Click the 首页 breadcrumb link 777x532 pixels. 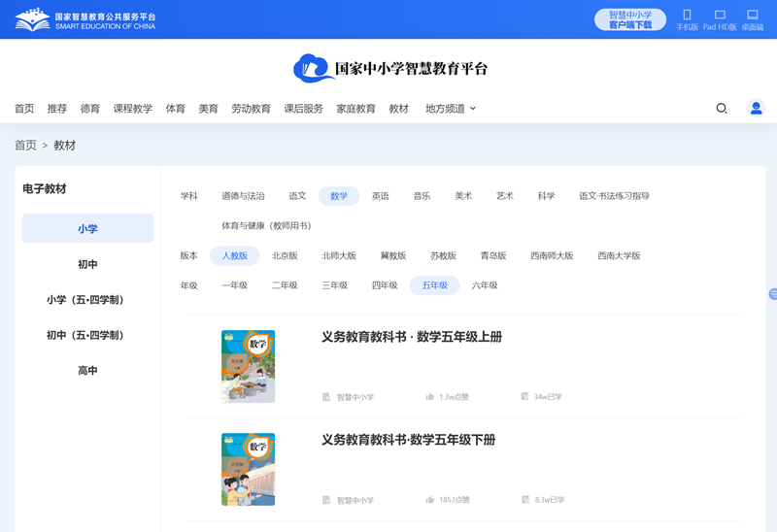click(25, 146)
